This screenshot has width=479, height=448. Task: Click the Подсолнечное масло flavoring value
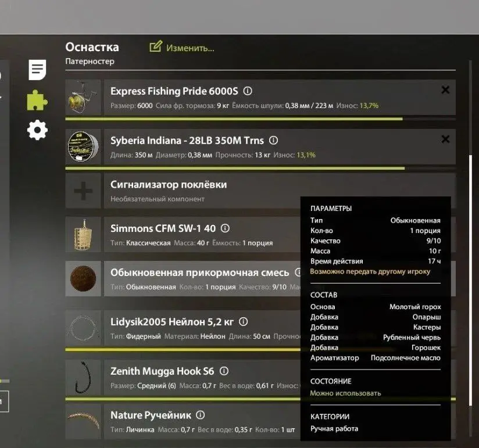(x=406, y=358)
